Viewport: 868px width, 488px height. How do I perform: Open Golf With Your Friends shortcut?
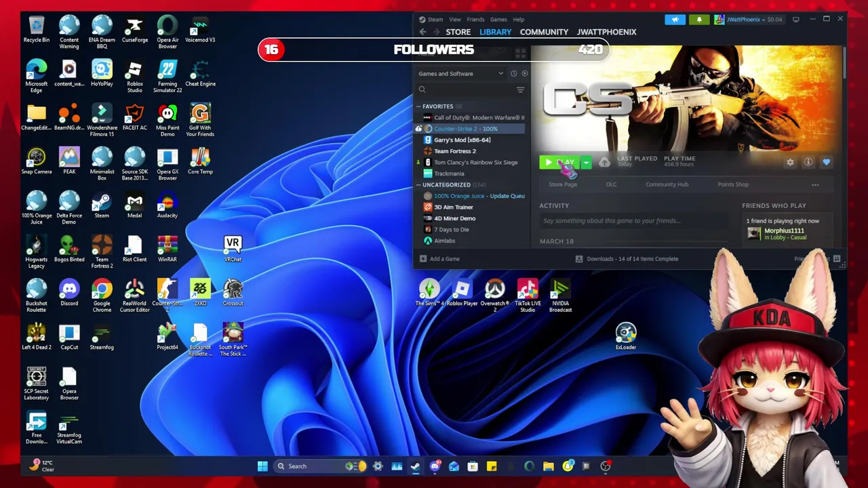(x=200, y=121)
